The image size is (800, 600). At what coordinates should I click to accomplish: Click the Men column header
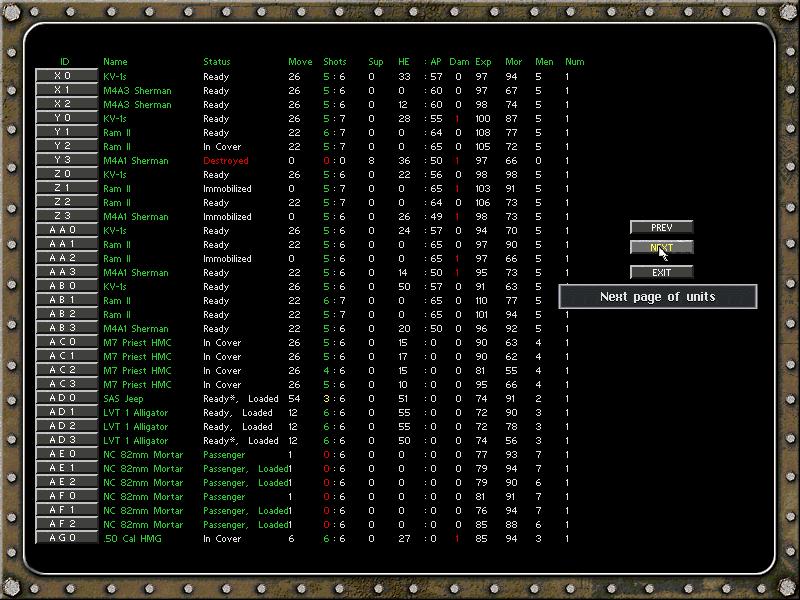click(544, 62)
